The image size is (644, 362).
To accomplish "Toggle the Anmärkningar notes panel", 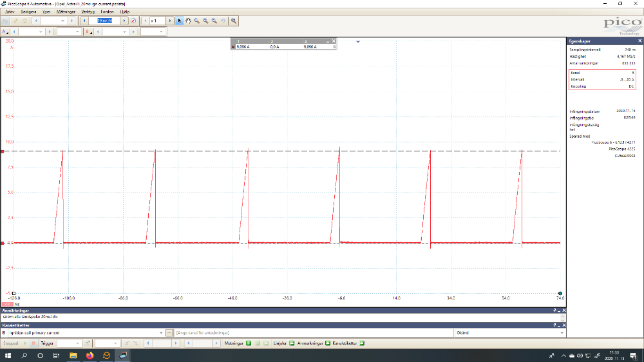I will 327,343.
